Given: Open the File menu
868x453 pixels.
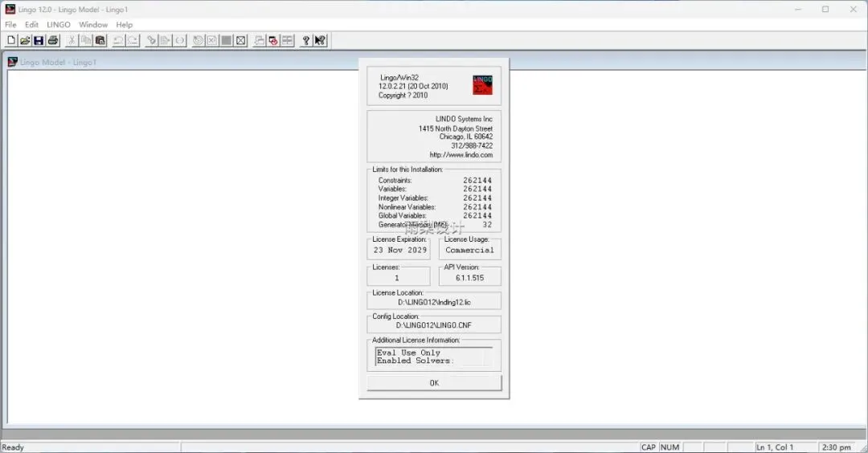Looking at the screenshot, I should 10,25.
